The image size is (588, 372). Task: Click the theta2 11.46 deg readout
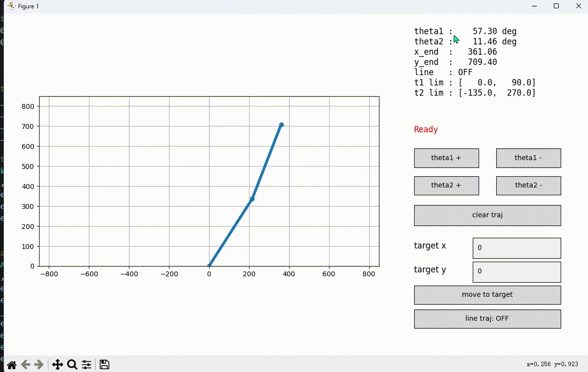[x=465, y=41]
